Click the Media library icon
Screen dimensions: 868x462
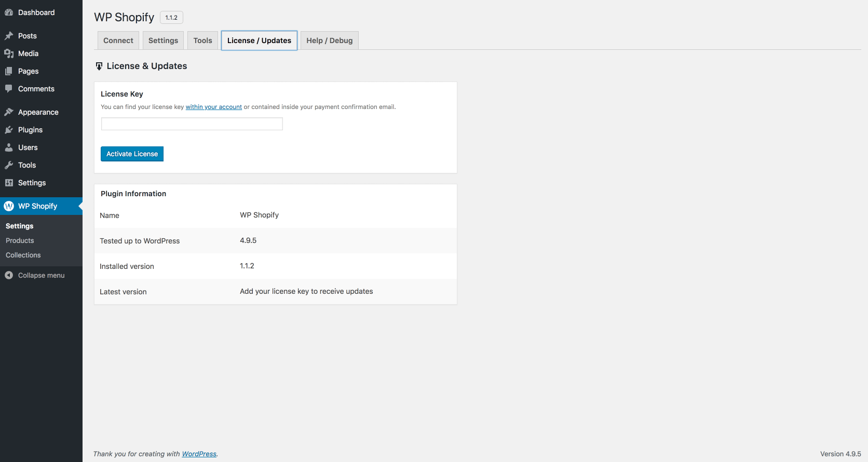pyautogui.click(x=9, y=53)
